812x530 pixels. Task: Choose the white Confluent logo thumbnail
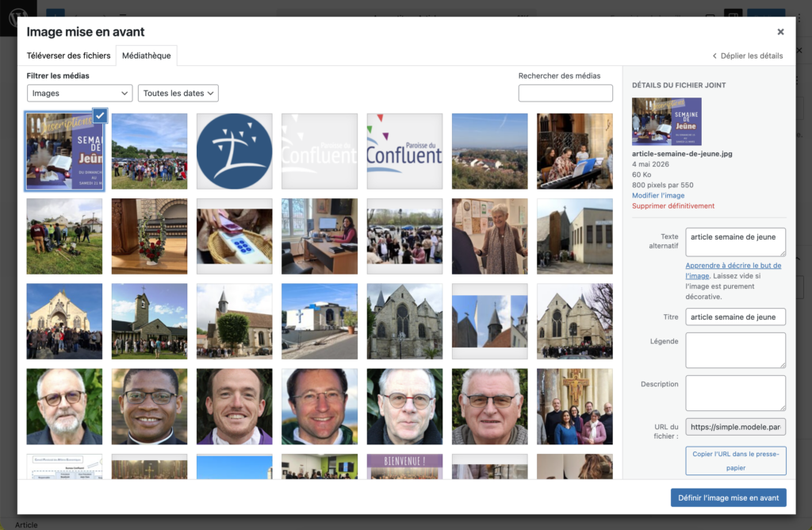(320, 152)
